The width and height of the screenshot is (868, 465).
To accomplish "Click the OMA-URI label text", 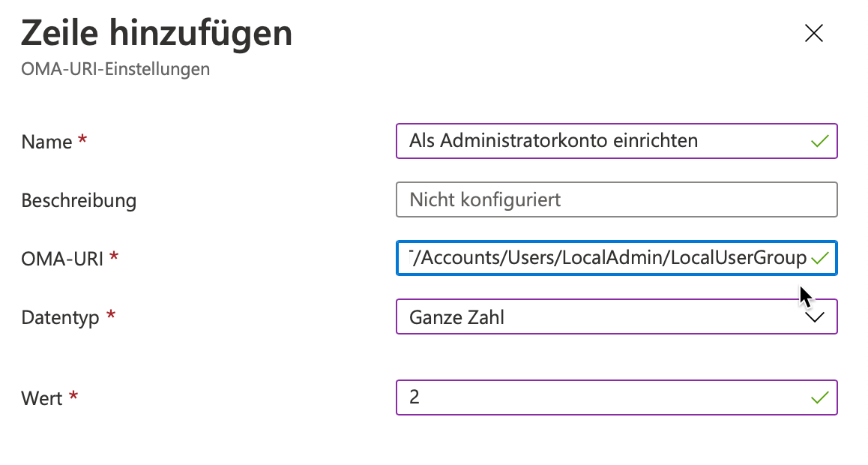I will point(63,259).
